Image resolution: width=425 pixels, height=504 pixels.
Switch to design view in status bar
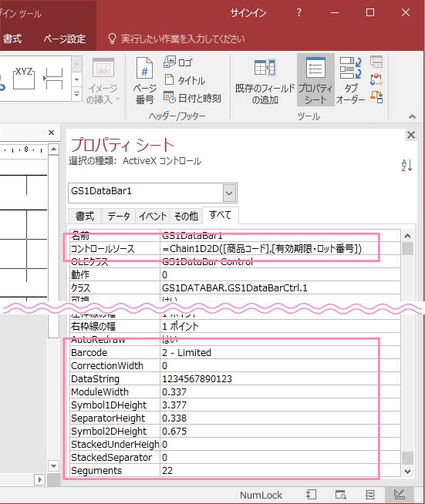[x=400, y=494]
